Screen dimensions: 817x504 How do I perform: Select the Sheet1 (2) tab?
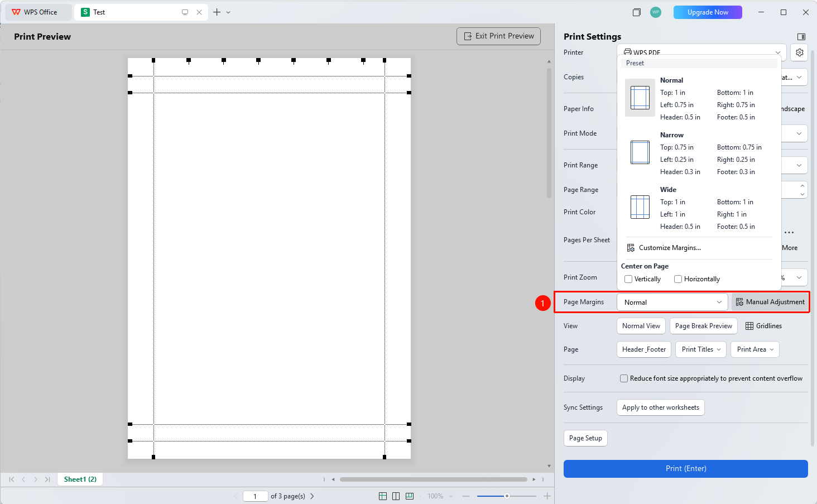[80, 479]
